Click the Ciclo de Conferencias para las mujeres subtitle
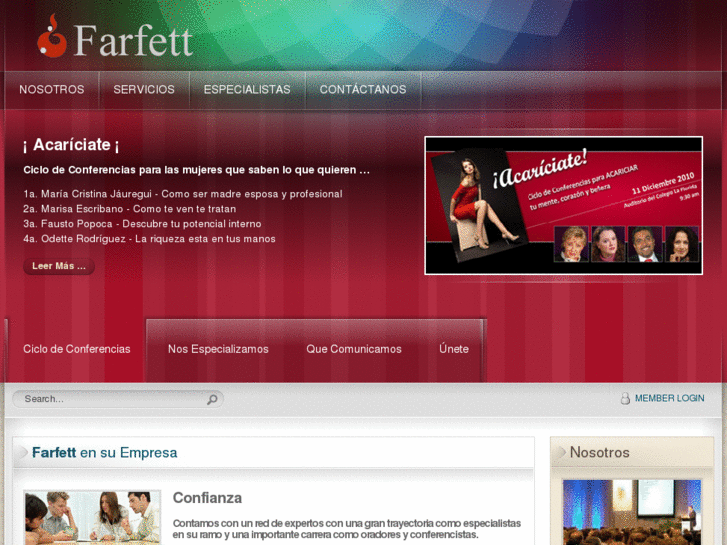This screenshot has height=545, width=727. (x=197, y=170)
